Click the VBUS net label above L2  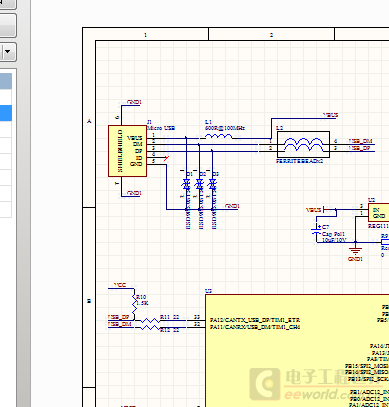[330, 115]
